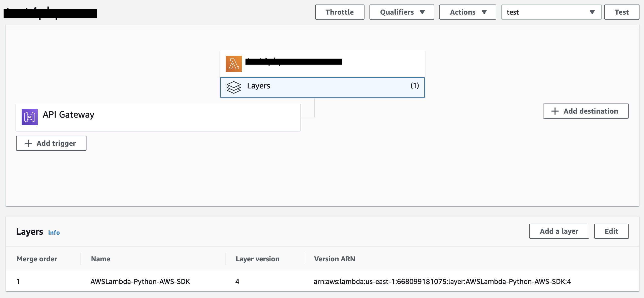Click Add a layer button
Screen dimensions: 644x298
point(559,231)
